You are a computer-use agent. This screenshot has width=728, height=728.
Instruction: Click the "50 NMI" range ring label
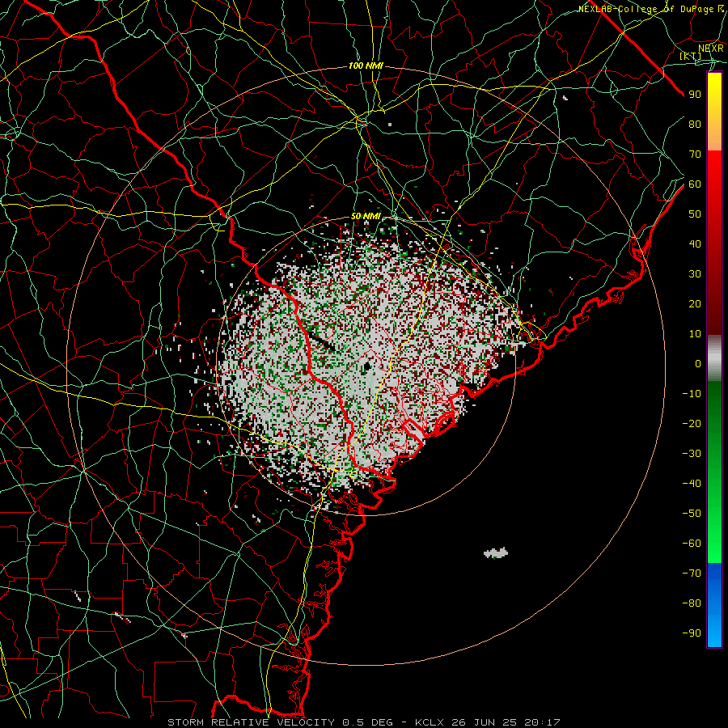[x=366, y=216]
